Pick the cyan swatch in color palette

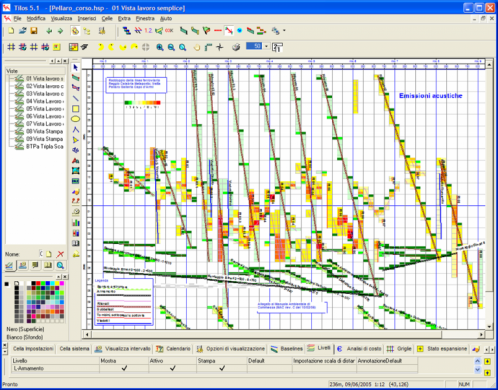point(53,283)
